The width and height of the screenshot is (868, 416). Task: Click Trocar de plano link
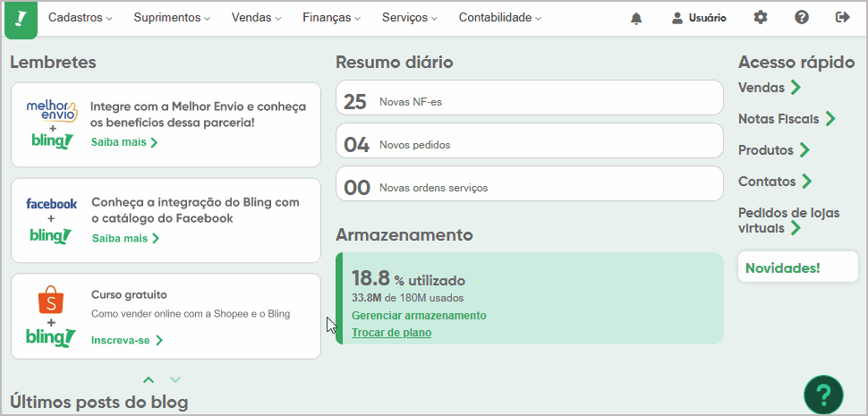(x=391, y=333)
